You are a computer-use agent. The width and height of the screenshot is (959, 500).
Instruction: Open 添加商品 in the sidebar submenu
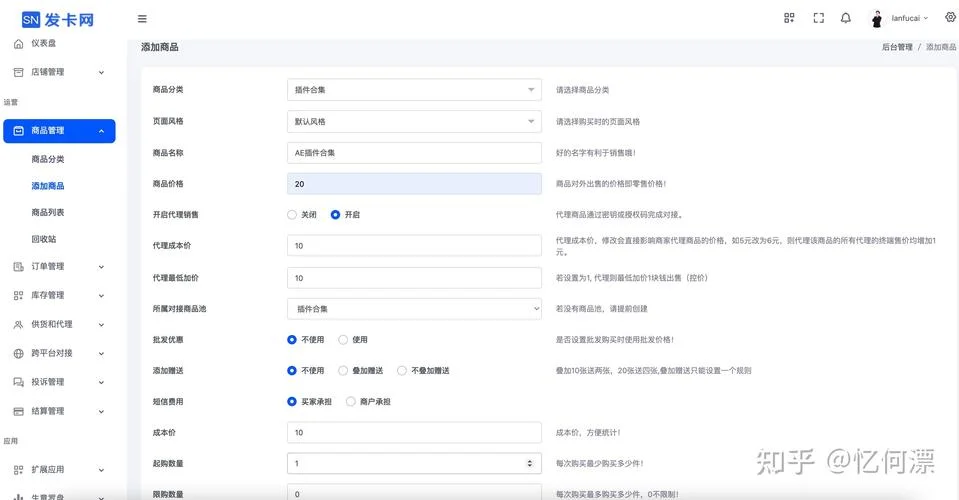point(48,186)
